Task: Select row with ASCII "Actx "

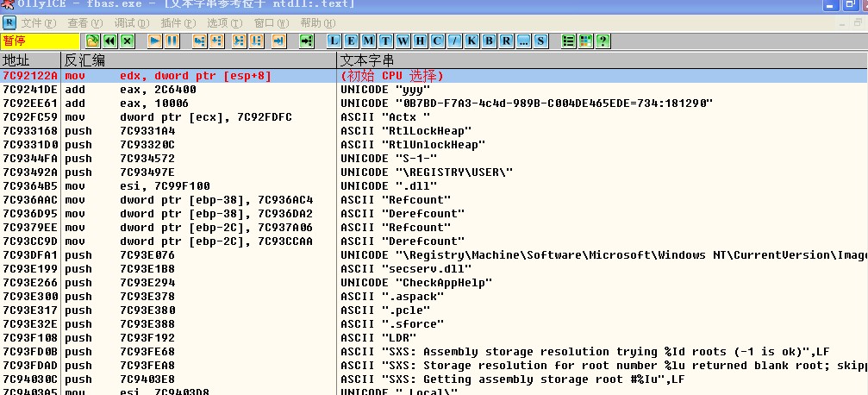Action: [434, 117]
